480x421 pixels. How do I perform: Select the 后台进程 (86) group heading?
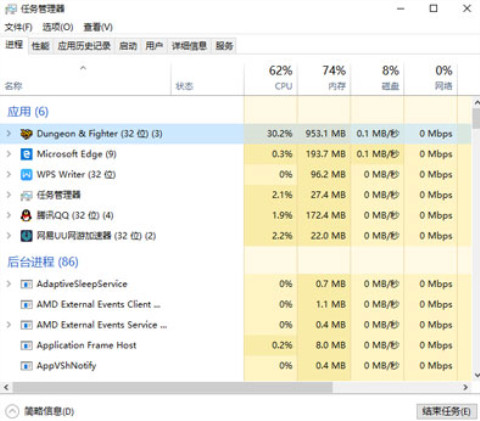[x=43, y=262]
